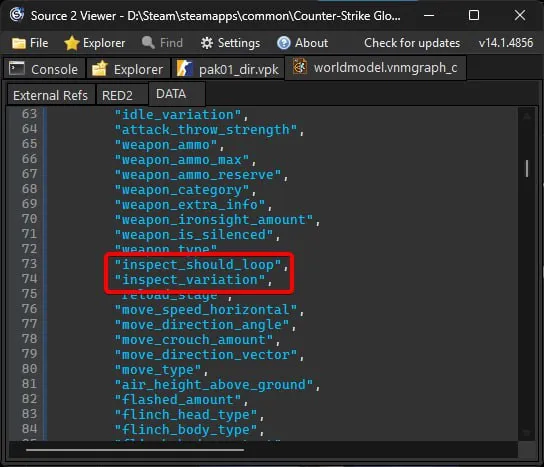Open the External Refs sub-tab
The image size is (544, 467).
point(51,95)
